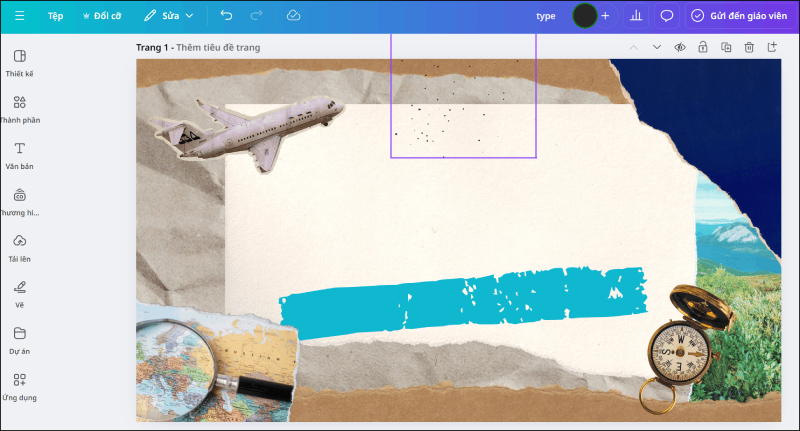800x431 pixels.
Task: Select the Vẽ draw tool
Action: point(19,293)
